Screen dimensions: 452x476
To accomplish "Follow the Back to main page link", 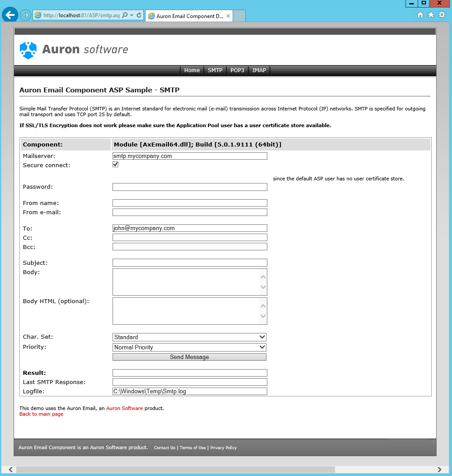I will click(41, 414).
